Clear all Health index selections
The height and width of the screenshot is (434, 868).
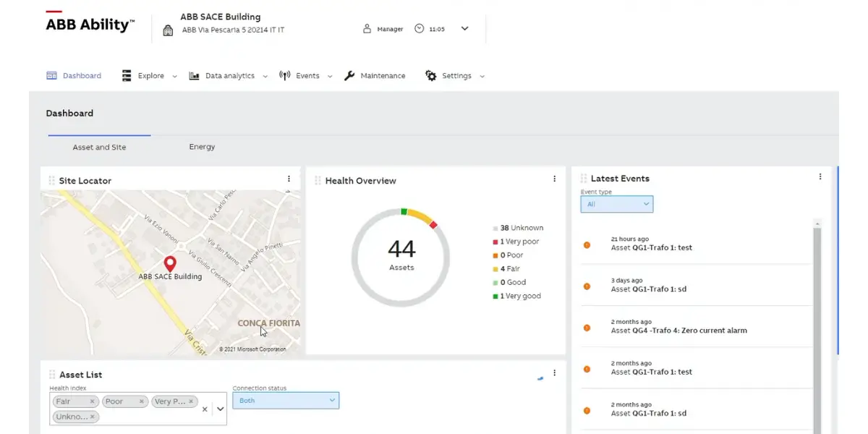coord(204,409)
